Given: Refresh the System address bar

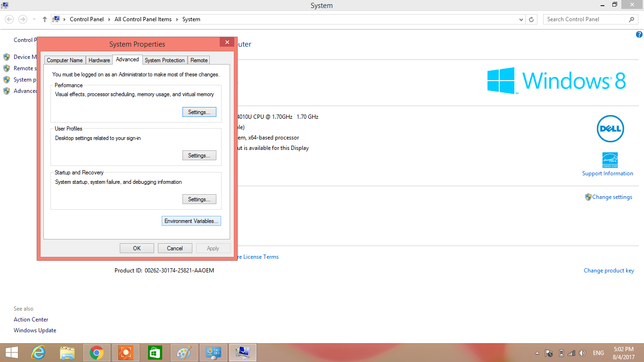Looking at the screenshot, I should coord(531,19).
